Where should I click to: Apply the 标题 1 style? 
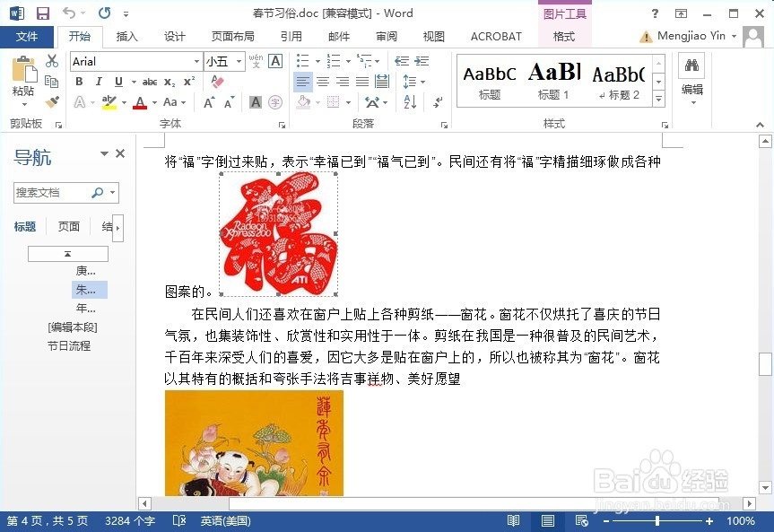(x=553, y=82)
